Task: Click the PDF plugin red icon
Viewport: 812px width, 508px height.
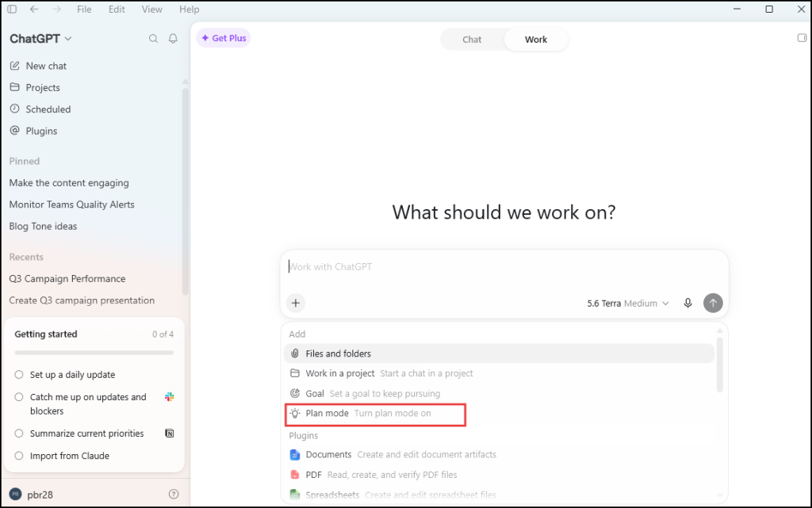Action: click(x=295, y=475)
